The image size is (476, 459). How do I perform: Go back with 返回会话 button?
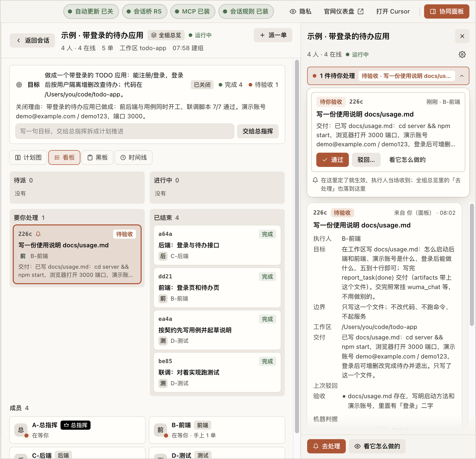(x=32, y=40)
